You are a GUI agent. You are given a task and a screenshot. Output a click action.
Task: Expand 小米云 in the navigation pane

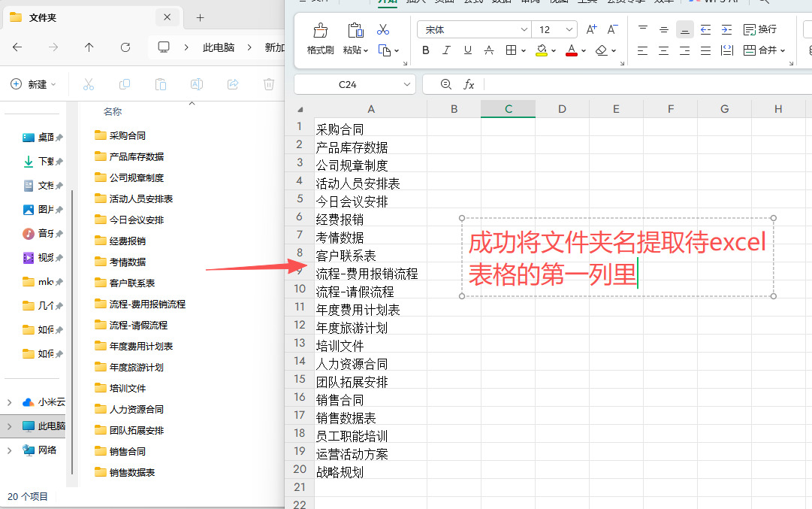coord(9,402)
